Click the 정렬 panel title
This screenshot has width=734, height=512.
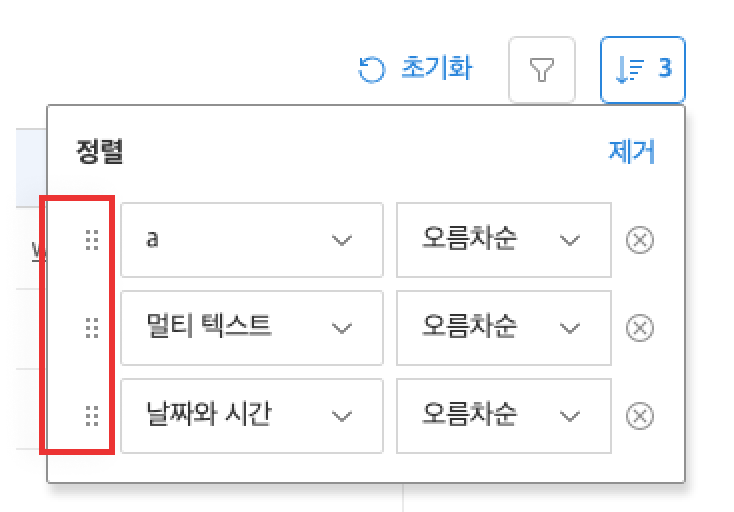click(99, 152)
